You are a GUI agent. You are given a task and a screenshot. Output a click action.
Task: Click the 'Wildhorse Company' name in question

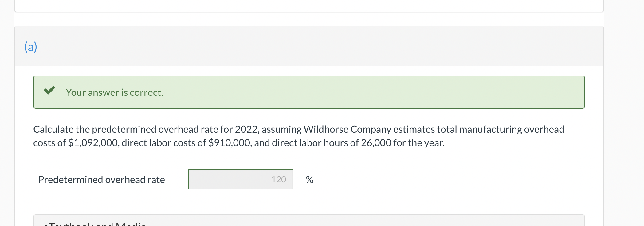[x=347, y=129]
